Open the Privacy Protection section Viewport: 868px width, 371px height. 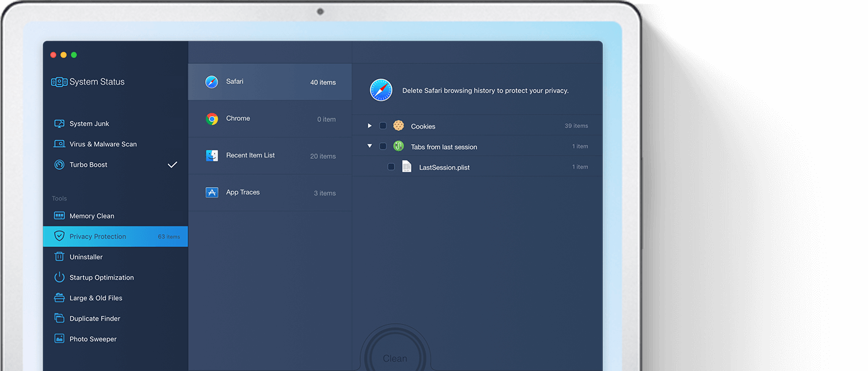coord(97,235)
